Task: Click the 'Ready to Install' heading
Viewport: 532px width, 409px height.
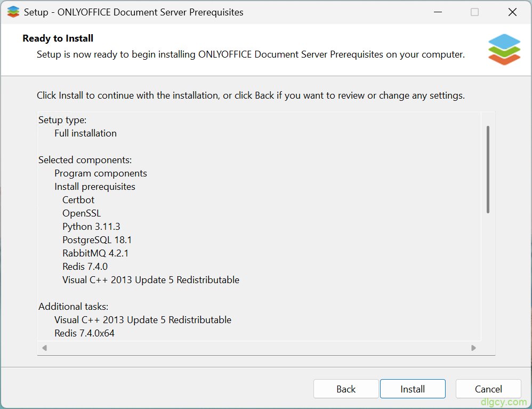Action: (58, 38)
